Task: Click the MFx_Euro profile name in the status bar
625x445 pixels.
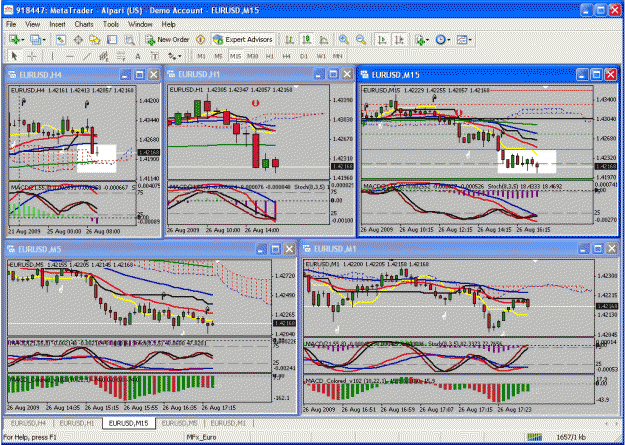Action: pyautogui.click(x=204, y=437)
